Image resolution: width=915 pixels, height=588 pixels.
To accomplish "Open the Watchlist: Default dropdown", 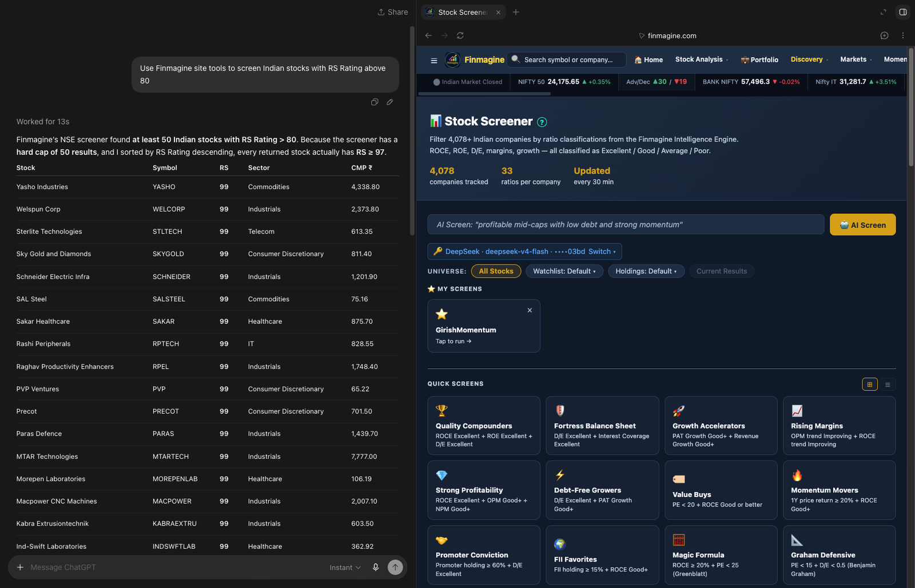I will [564, 271].
